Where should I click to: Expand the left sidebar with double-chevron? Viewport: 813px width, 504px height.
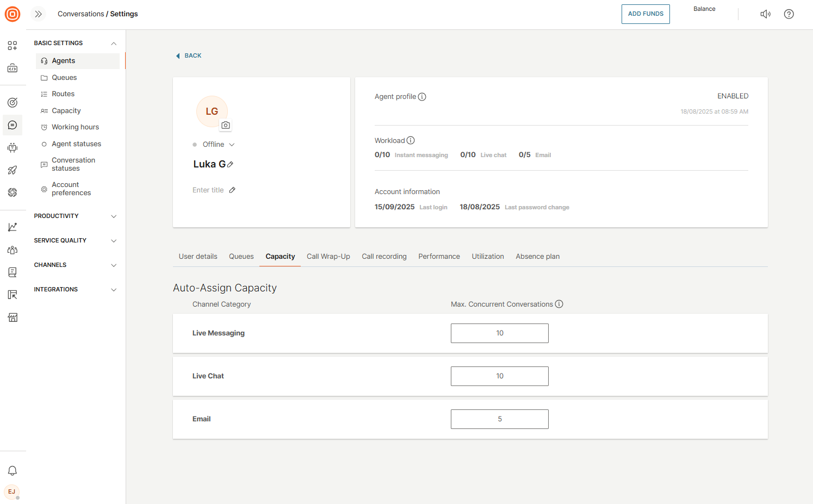[38, 14]
